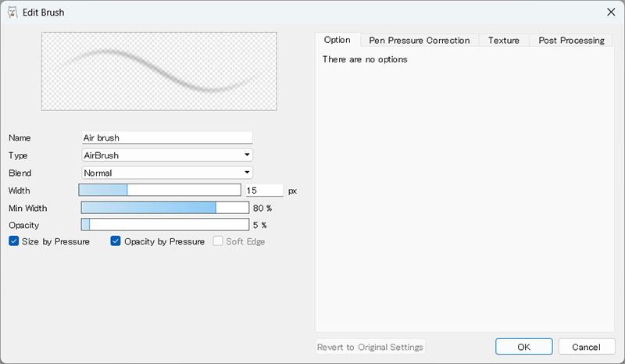Image resolution: width=625 pixels, height=364 pixels.
Task: Adjust the Width slider
Action: [159, 190]
